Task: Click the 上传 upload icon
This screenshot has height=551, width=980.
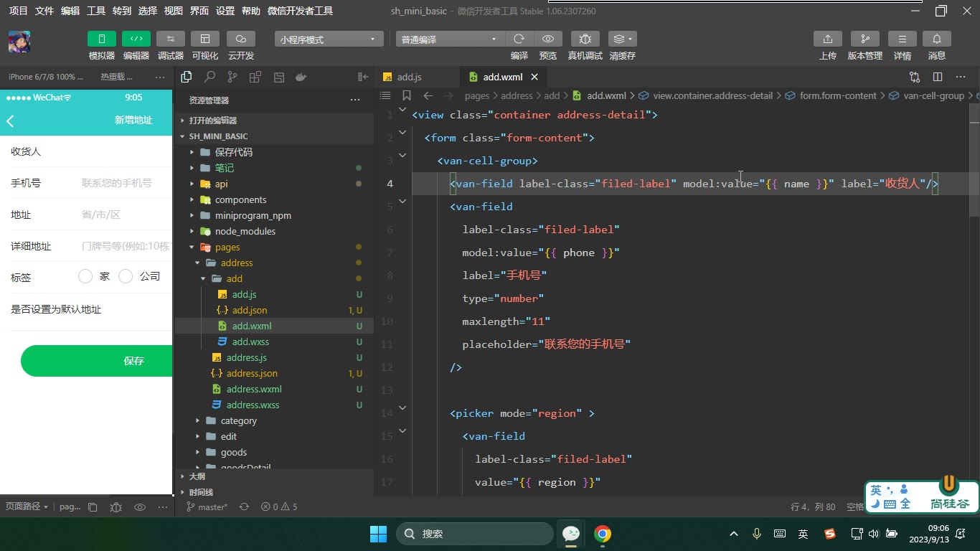Action: coord(828,39)
